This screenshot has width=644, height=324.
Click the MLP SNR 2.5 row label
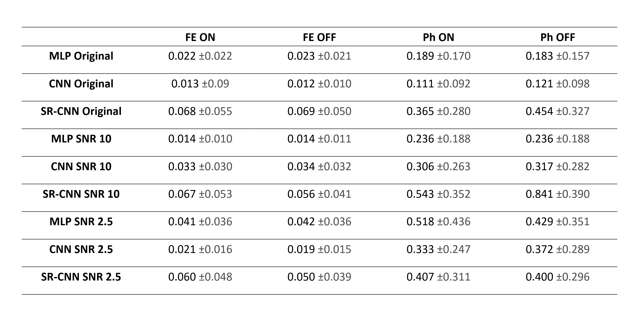[81, 222]
